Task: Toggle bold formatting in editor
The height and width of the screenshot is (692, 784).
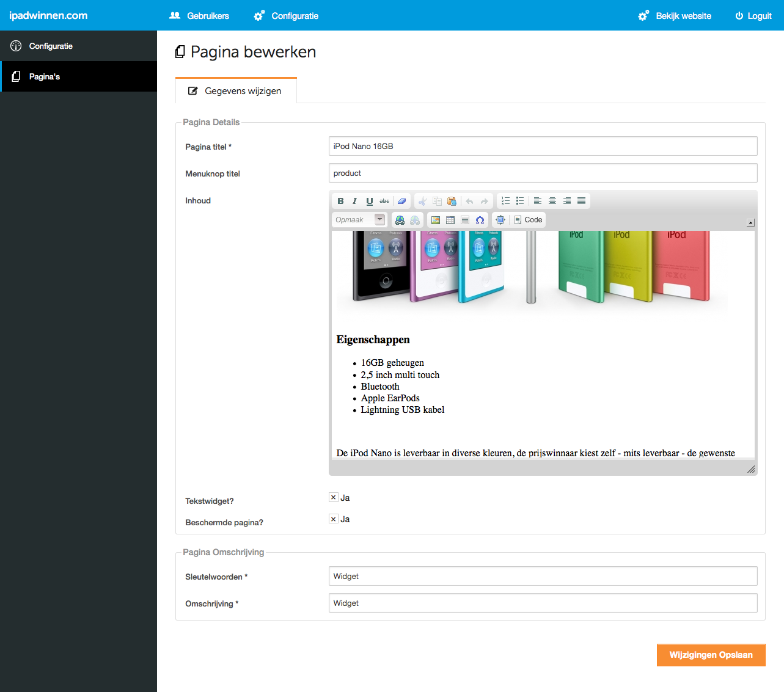Action: coord(340,201)
